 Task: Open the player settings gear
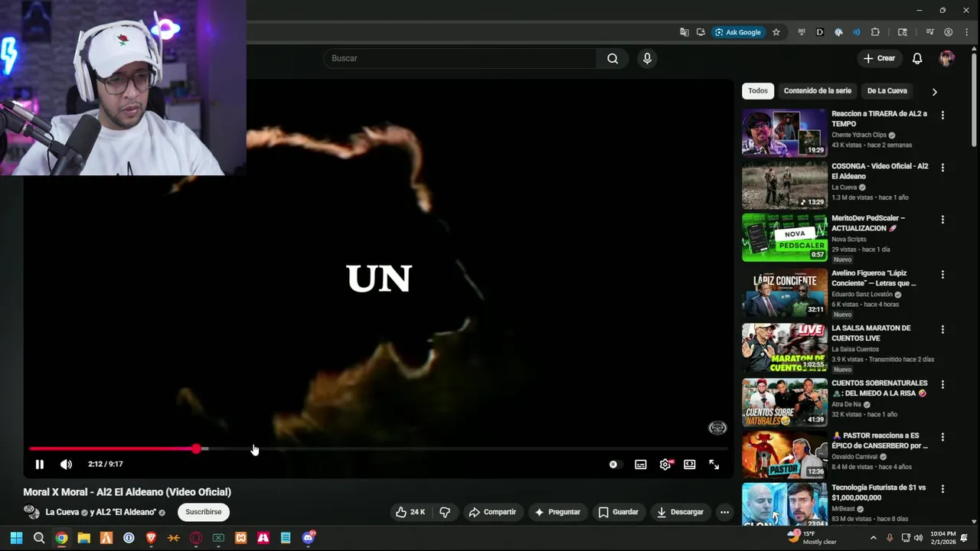coord(665,465)
